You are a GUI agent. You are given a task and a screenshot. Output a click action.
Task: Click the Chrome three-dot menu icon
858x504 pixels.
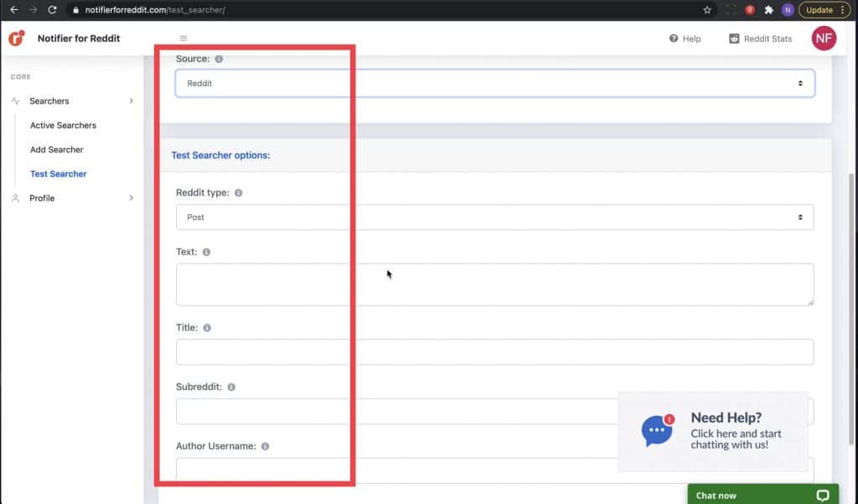(x=843, y=10)
